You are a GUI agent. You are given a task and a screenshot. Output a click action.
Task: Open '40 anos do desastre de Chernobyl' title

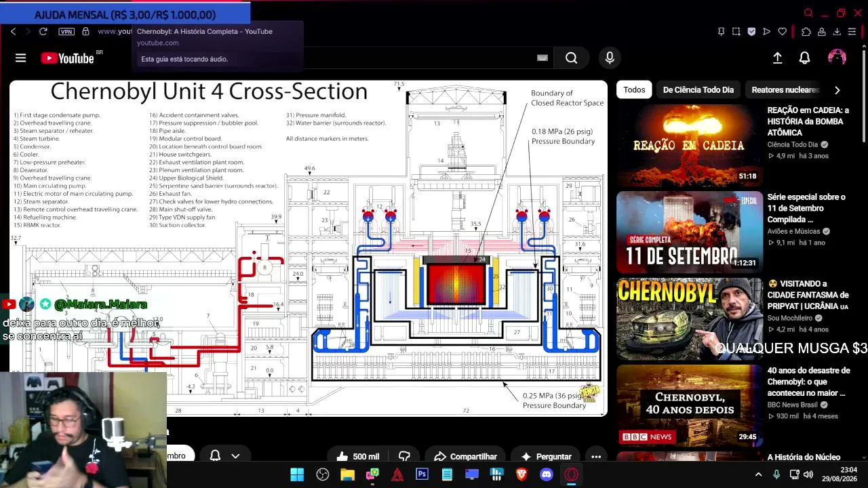pos(808,382)
